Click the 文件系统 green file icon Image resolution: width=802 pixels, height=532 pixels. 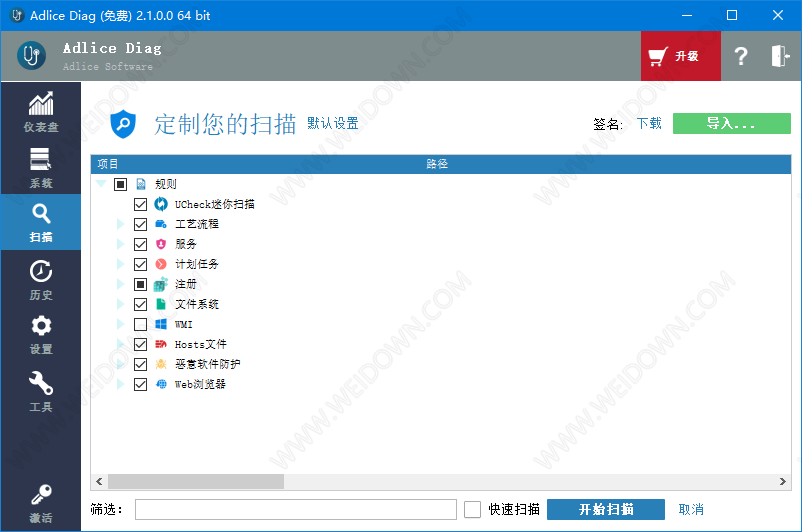(161, 304)
